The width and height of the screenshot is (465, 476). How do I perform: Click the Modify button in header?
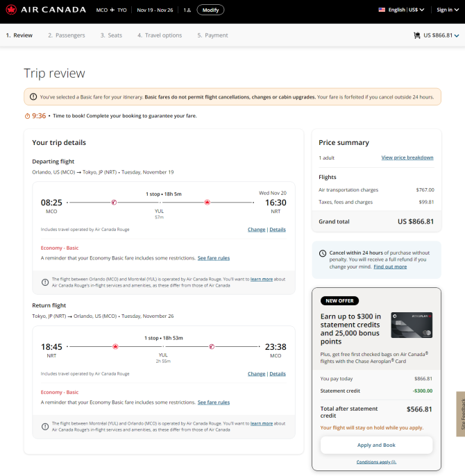click(210, 10)
